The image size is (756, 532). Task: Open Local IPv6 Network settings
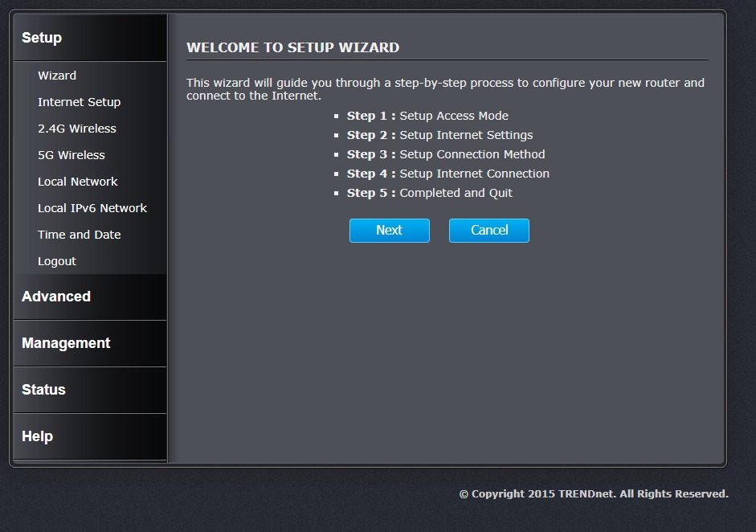click(92, 208)
